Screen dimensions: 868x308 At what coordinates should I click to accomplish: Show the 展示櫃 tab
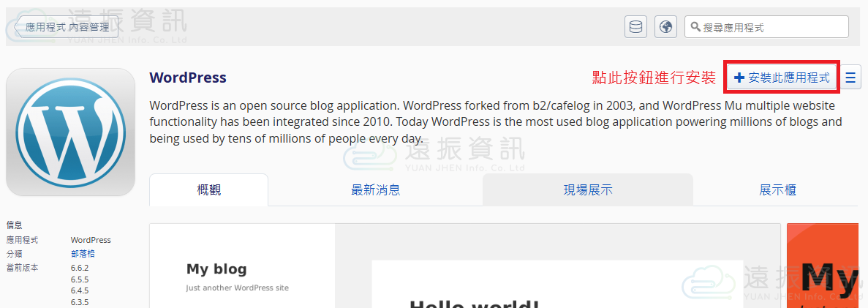click(x=777, y=190)
